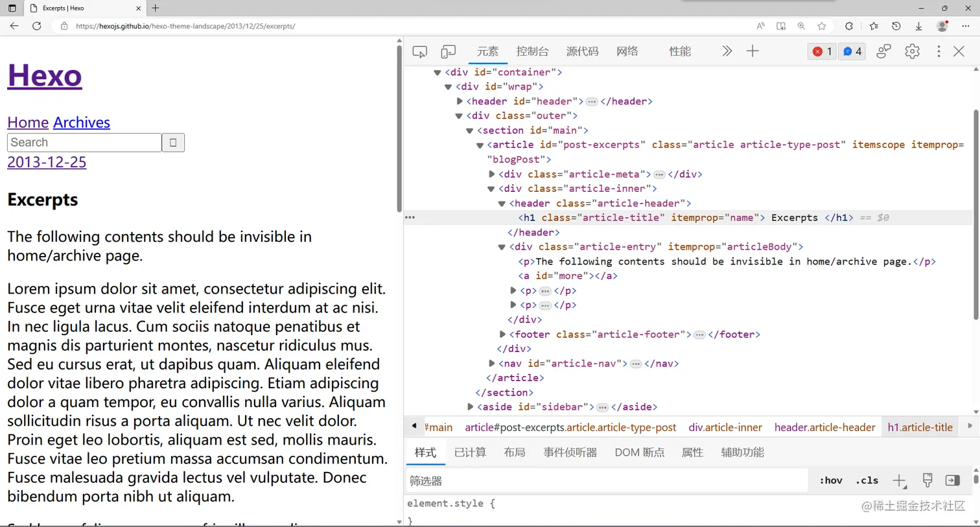Click the webpage vertical scrollbar thumb
980x527 pixels.
399,128
